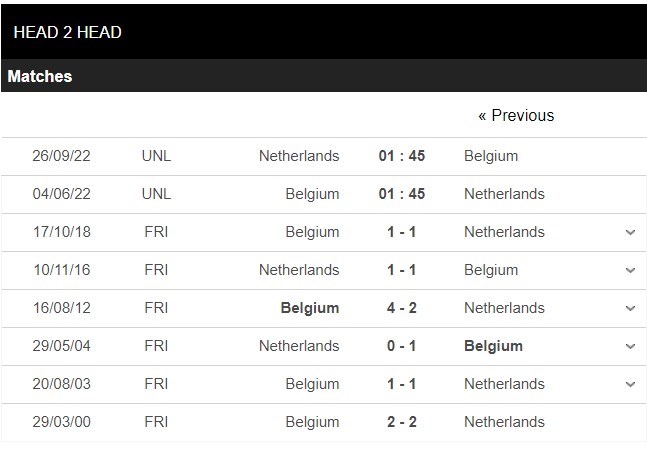Select Netherlands home team on 26/09/22
This screenshot has height=452, width=647.
pos(299,156)
